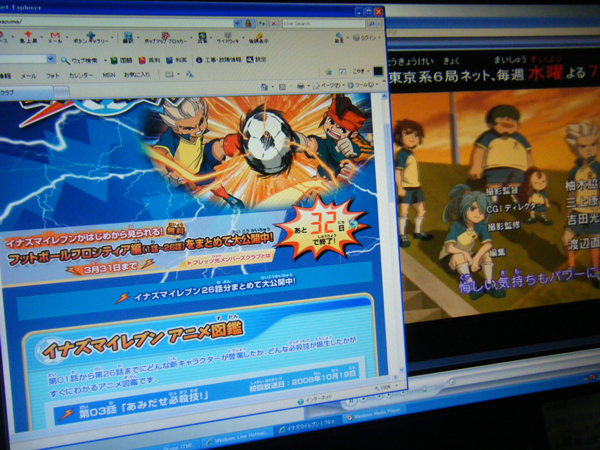
Task: Open the green 国語 dictionary button
Action: pos(121,60)
